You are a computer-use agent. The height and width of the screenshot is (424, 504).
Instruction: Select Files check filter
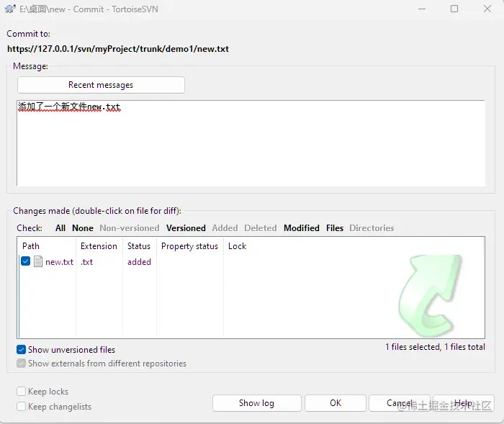tap(335, 228)
